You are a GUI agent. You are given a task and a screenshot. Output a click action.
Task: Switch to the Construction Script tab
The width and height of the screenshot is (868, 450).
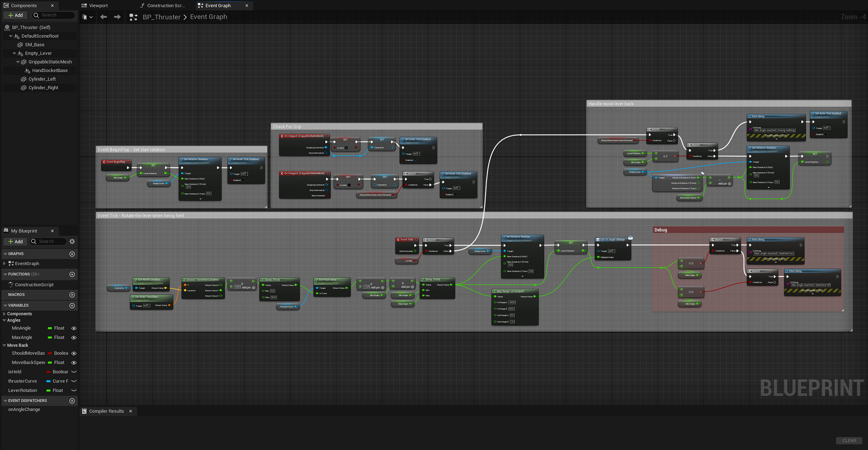click(x=163, y=5)
